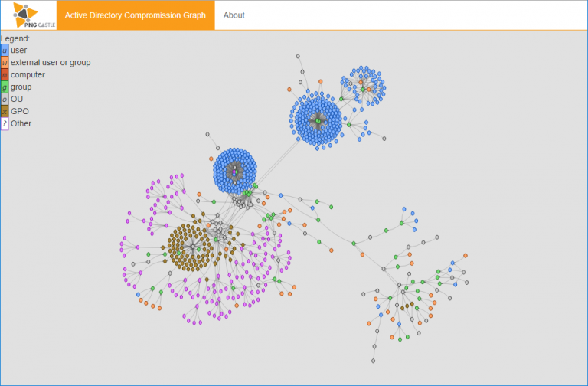
Task: Click the Ping Castle logo
Action: click(28, 15)
